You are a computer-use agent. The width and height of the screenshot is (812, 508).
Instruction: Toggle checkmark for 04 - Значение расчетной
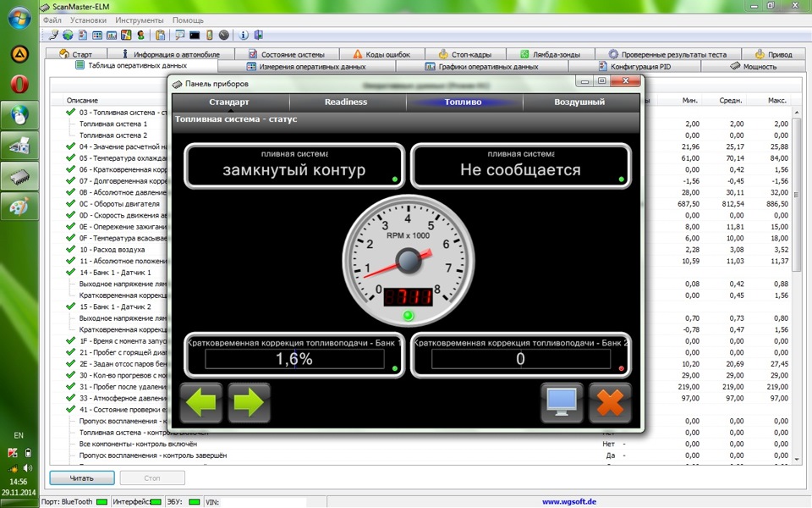(x=71, y=146)
